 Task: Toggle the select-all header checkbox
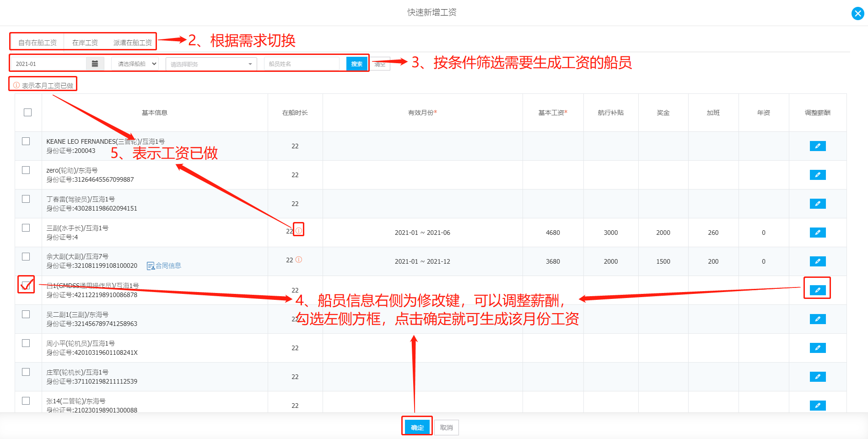[x=28, y=112]
